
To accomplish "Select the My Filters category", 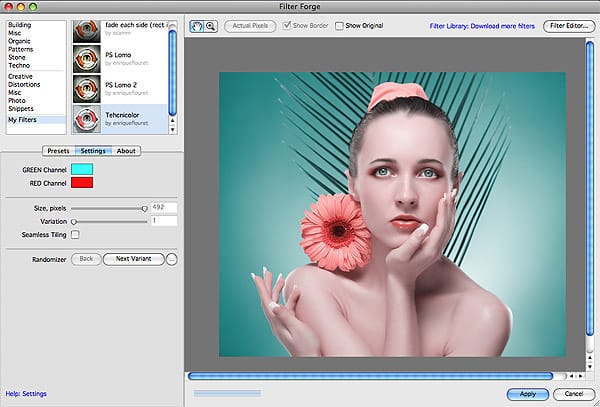I will tap(36, 120).
